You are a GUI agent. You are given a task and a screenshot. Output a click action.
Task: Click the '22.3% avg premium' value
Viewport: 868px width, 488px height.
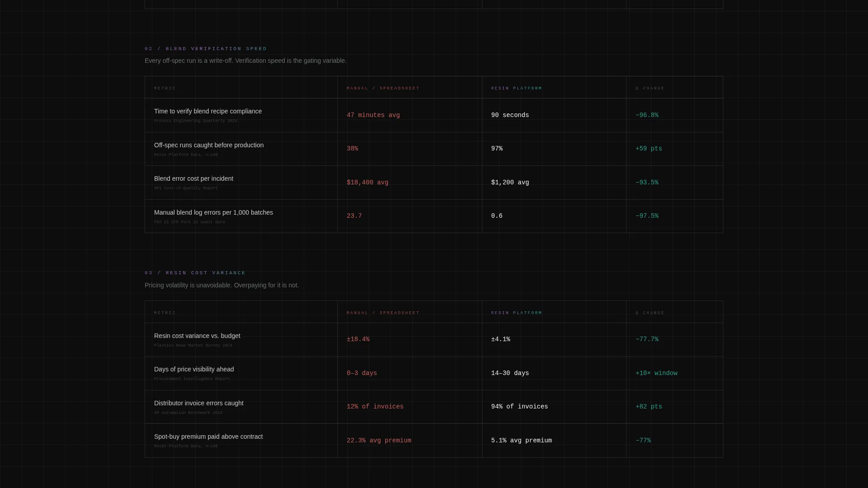[x=379, y=441]
